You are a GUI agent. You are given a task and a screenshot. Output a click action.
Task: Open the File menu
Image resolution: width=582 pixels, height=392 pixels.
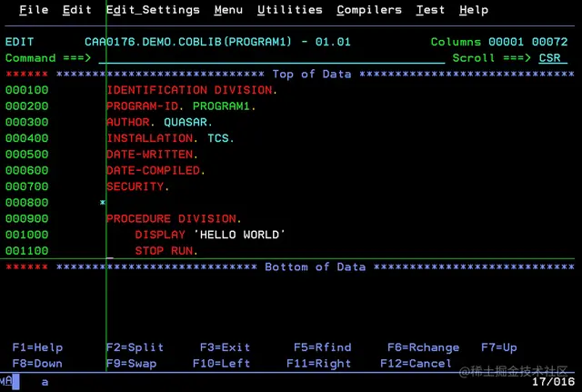tap(34, 10)
